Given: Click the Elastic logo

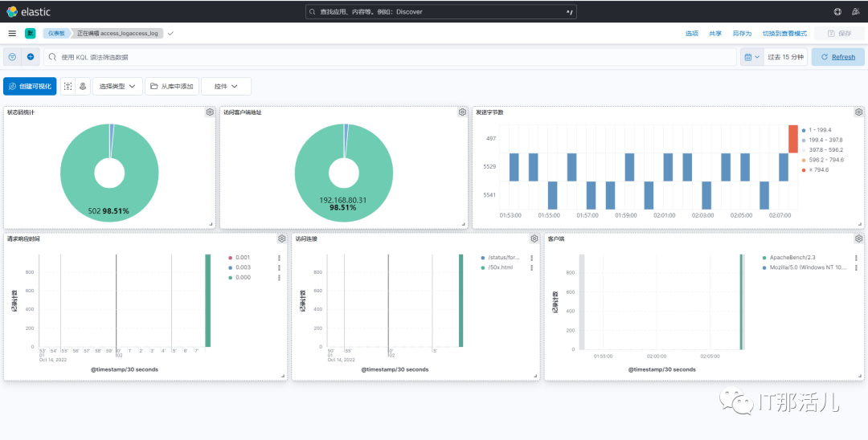Looking at the screenshot, I should (27, 11).
